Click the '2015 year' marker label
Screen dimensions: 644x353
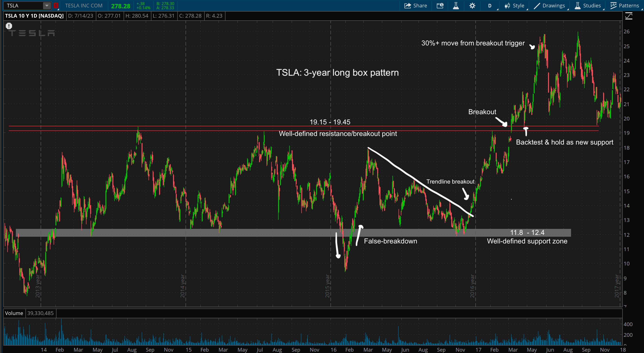point(328,286)
